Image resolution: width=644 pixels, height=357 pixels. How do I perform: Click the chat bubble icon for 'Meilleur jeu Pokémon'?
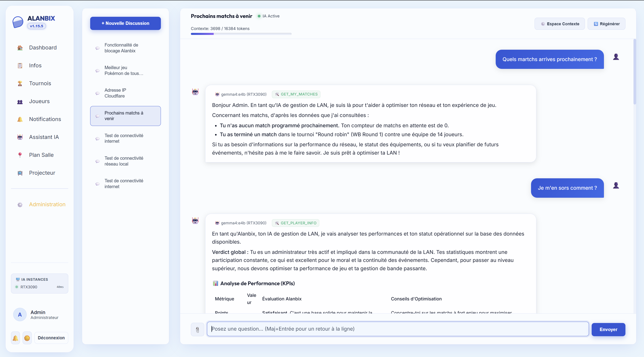[98, 71]
